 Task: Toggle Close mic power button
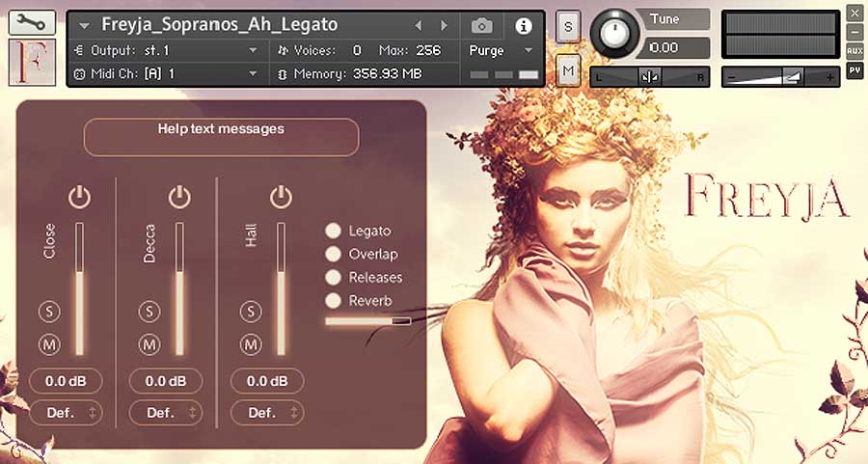[79, 197]
